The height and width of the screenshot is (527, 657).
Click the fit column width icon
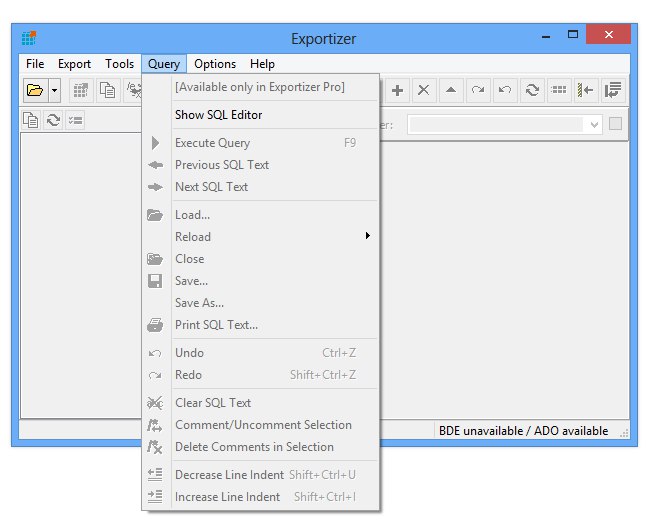pos(586,90)
